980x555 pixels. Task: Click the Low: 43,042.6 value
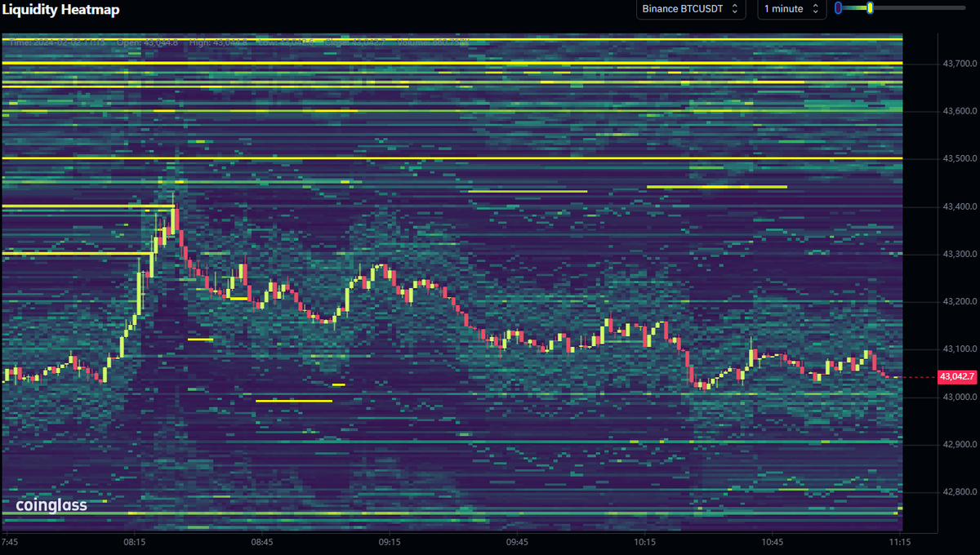(x=284, y=39)
